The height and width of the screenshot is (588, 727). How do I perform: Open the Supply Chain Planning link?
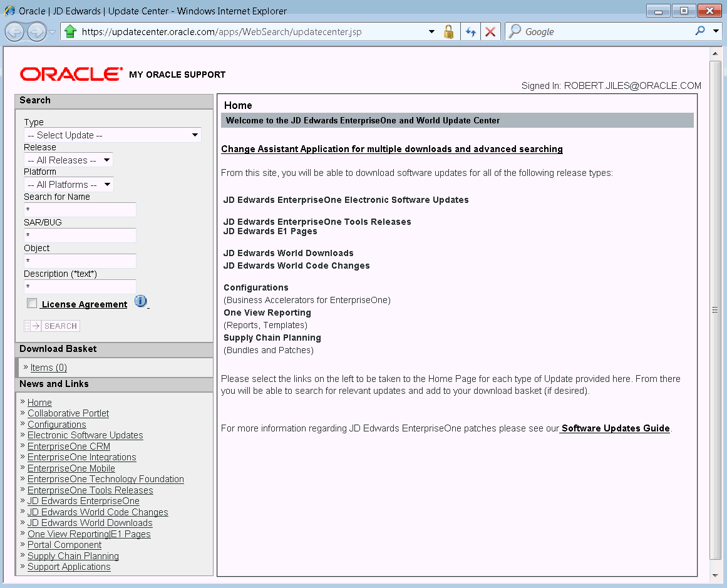[x=73, y=556]
